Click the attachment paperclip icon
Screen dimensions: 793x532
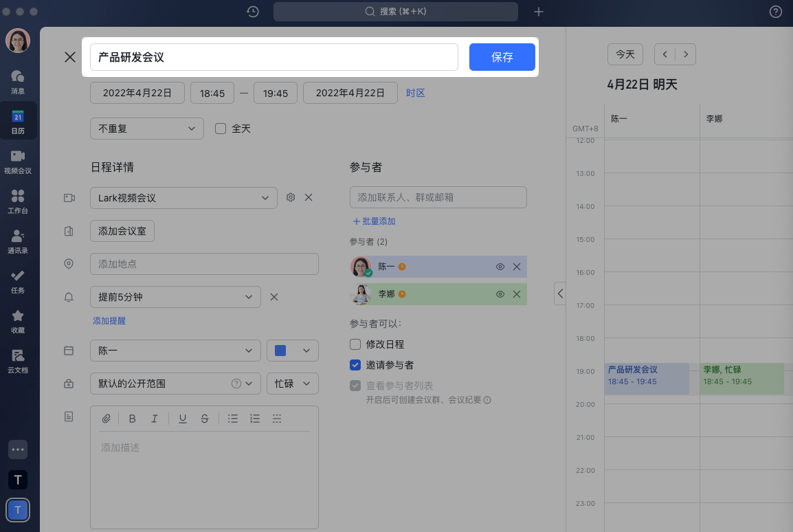point(107,418)
